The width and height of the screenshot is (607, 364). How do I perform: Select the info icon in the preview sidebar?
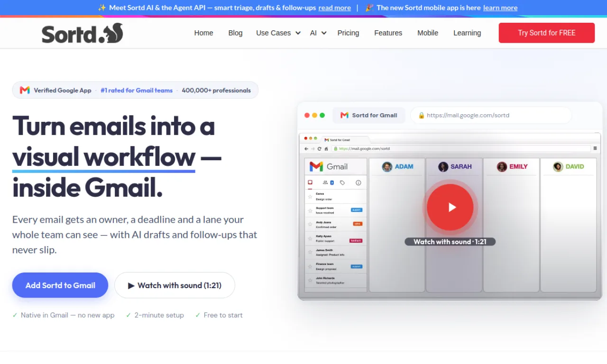point(359,182)
